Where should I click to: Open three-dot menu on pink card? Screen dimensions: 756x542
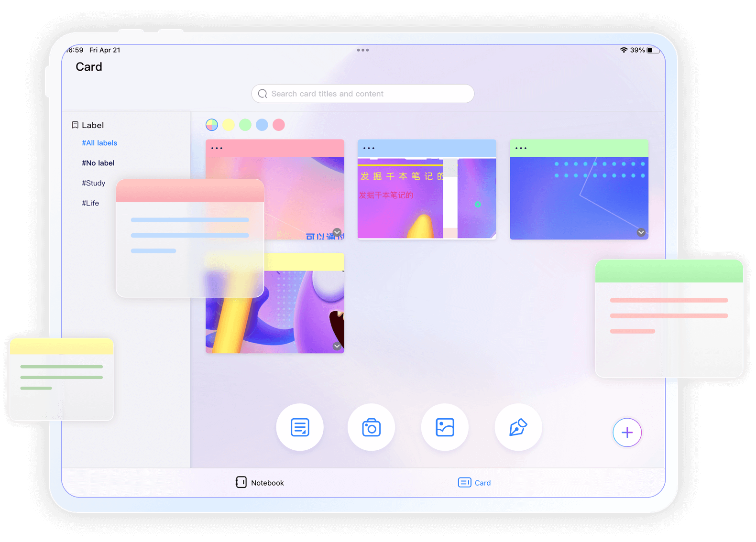[x=217, y=148]
